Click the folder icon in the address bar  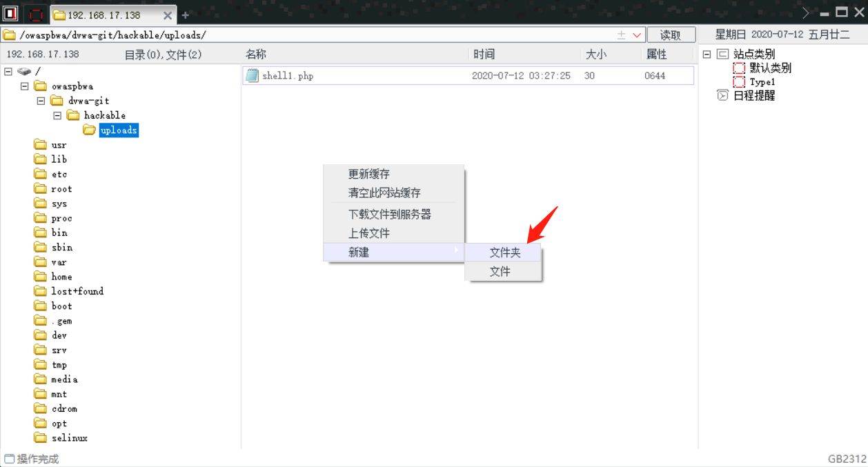pos(10,33)
